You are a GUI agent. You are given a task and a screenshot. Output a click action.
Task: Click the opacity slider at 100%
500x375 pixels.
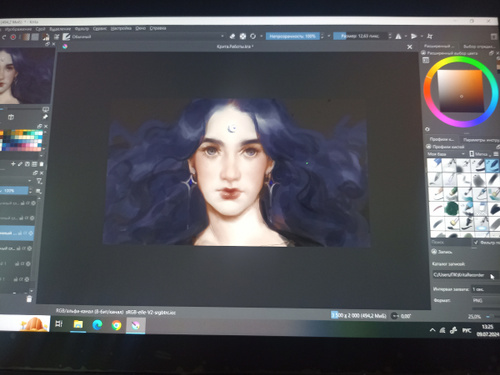point(293,36)
